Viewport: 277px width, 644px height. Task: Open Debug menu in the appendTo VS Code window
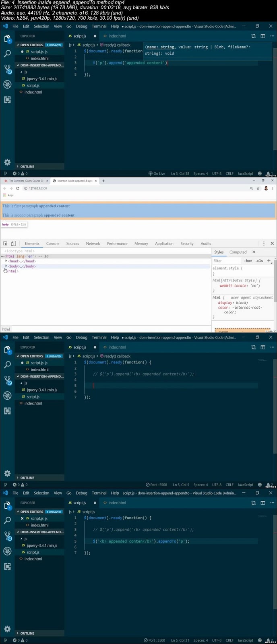pos(81,493)
